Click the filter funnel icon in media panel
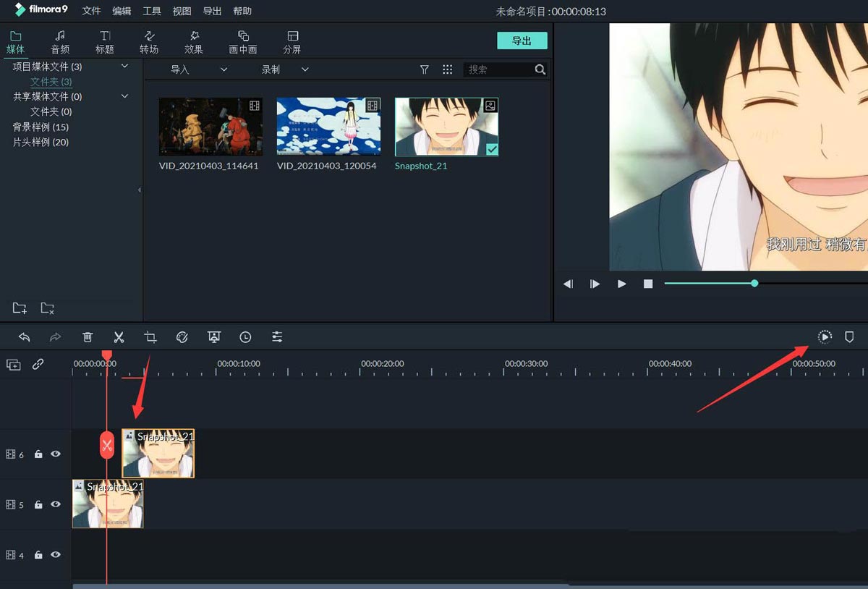The width and height of the screenshot is (868, 589). click(424, 69)
